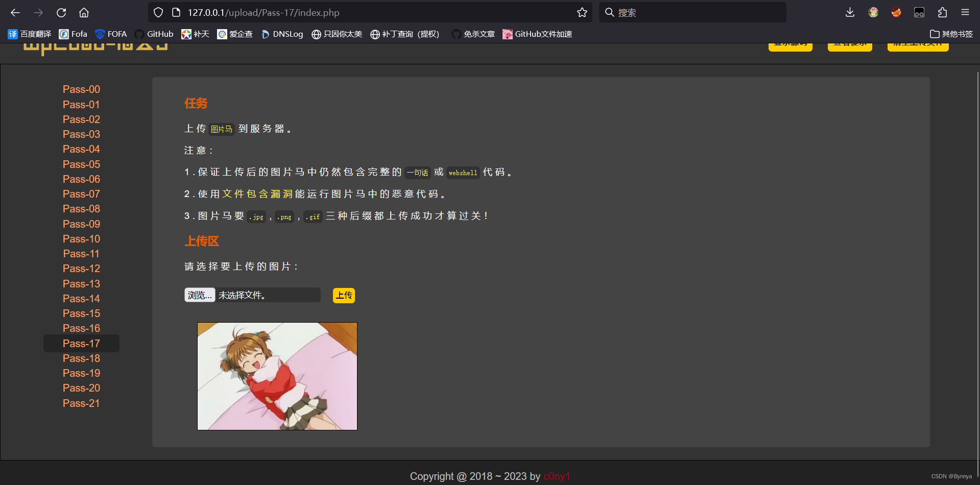Go to Pass-15
The image size is (980, 485).
pyautogui.click(x=81, y=313)
